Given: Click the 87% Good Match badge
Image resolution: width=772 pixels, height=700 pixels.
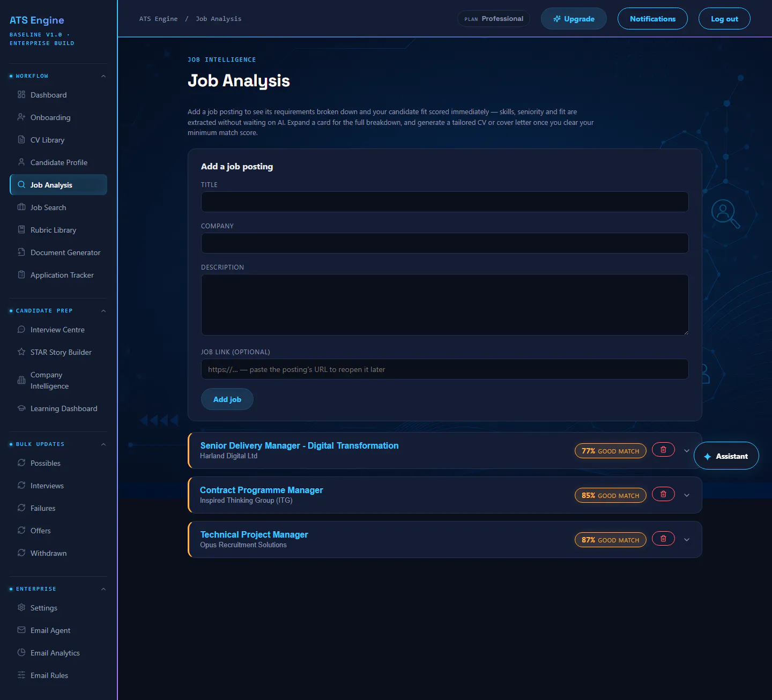Looking at the screenshot, I should (x=611, y=540).
